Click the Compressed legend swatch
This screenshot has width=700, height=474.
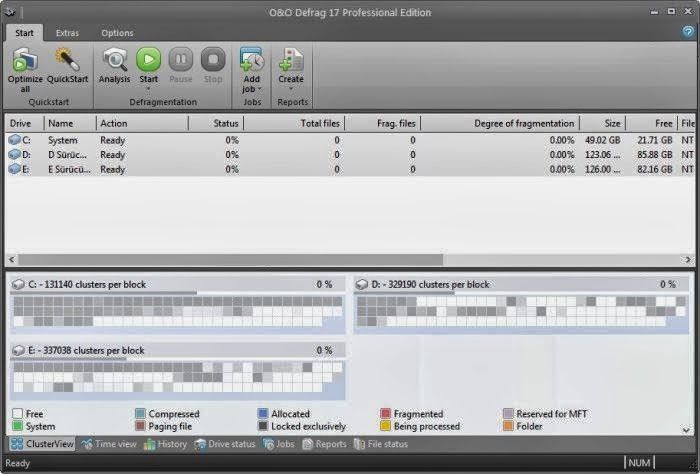[140, 413]
